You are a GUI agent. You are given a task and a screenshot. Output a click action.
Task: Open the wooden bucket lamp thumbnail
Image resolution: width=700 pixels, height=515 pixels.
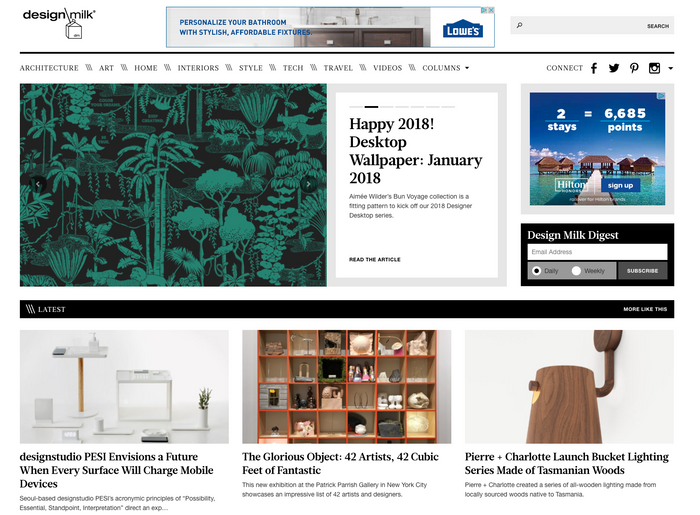[x=569, y=386]
